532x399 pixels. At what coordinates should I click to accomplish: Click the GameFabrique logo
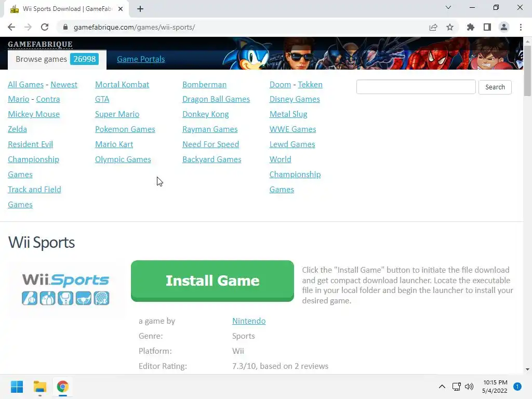[40, 44]
